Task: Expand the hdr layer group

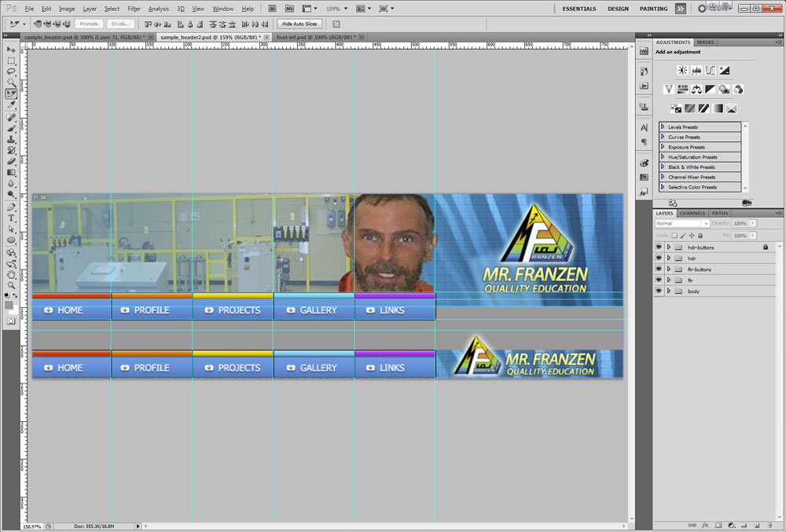Action: click(669, 258)
